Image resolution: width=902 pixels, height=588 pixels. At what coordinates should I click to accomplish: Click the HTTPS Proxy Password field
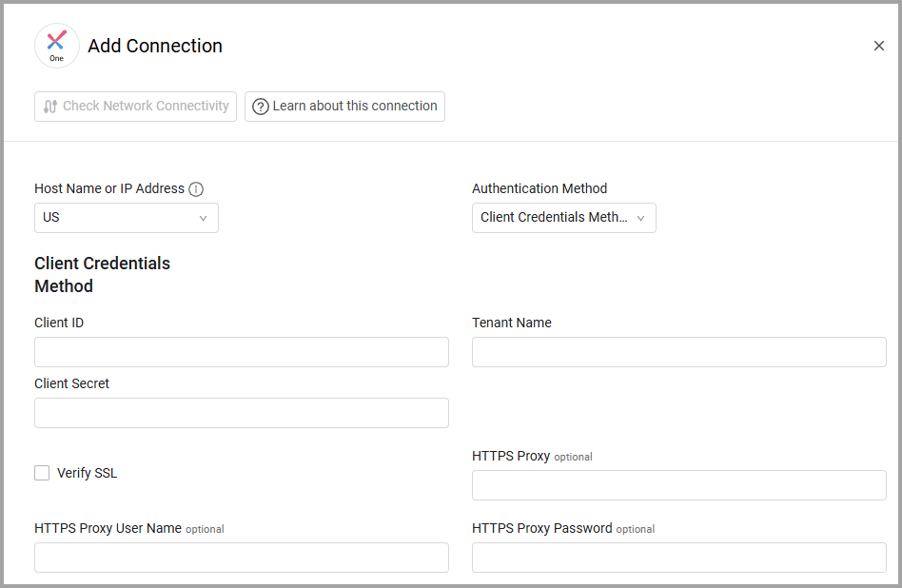click(x=678, y=558)
